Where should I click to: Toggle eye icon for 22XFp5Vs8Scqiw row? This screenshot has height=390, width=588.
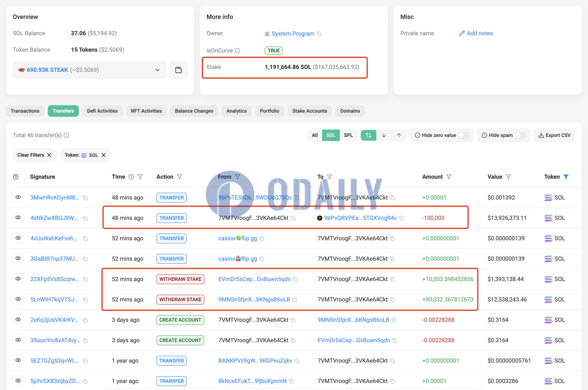point(18,279)
